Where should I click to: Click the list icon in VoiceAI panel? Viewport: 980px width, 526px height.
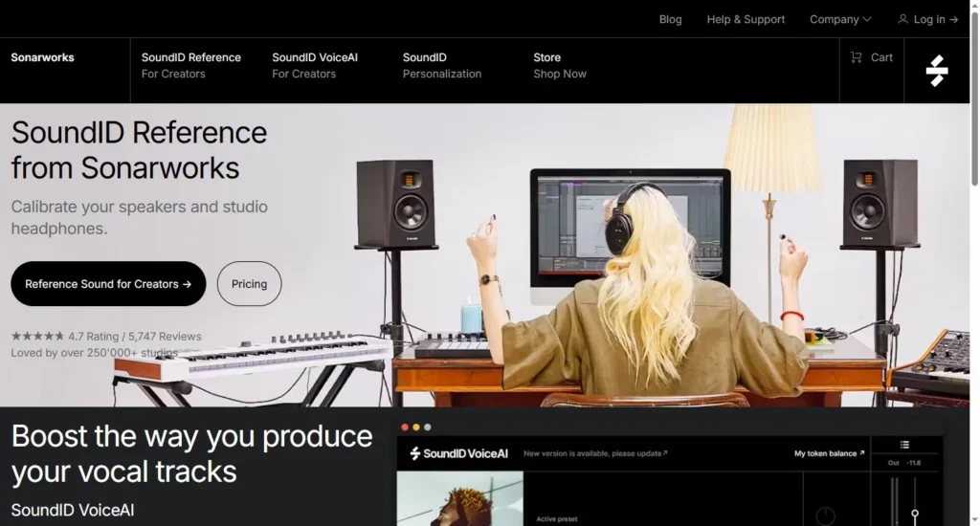pyautogui.click(x=904, y=445)
